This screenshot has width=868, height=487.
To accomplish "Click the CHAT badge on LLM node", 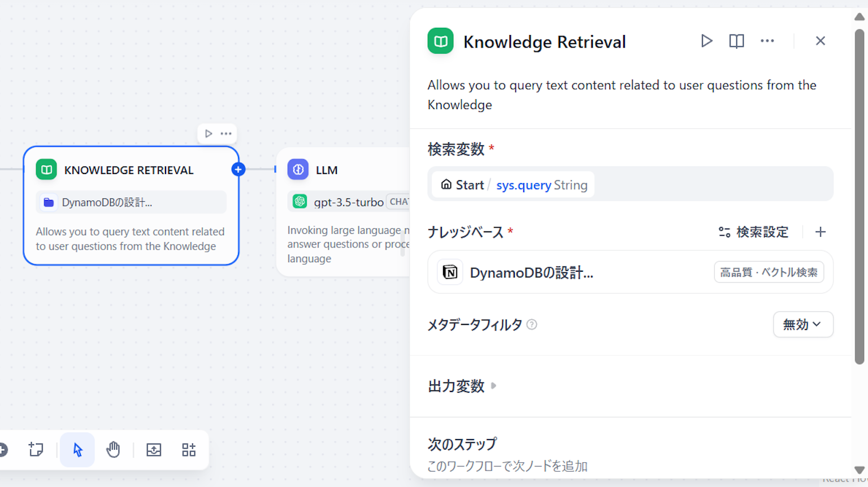I will pyautogui.click(x=398, y=202).
